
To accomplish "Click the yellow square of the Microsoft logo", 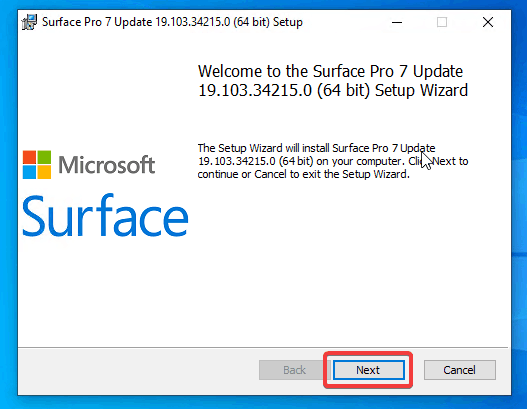I will [x=44, y=172].
